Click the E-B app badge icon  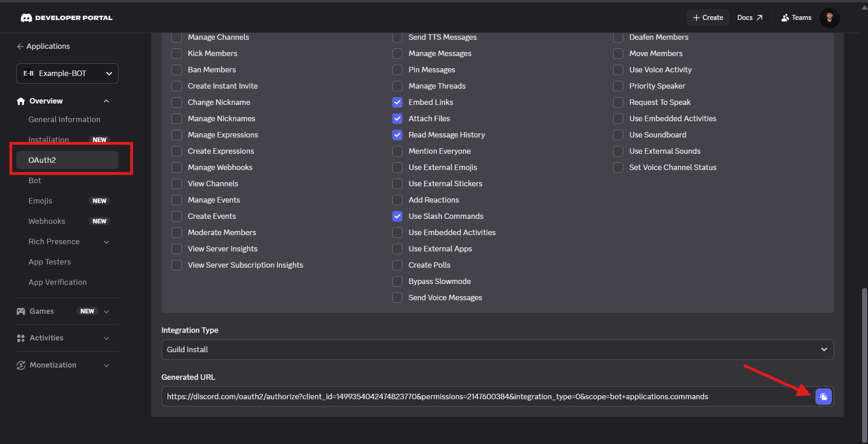pos(29,73)
